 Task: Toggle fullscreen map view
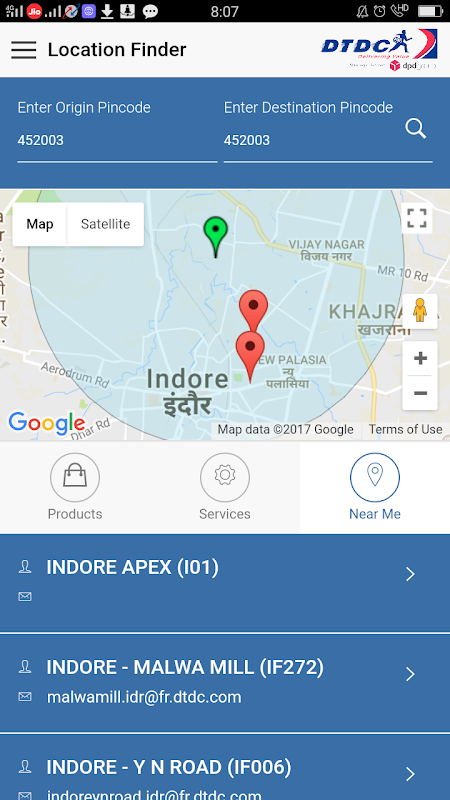coord(417,218)
